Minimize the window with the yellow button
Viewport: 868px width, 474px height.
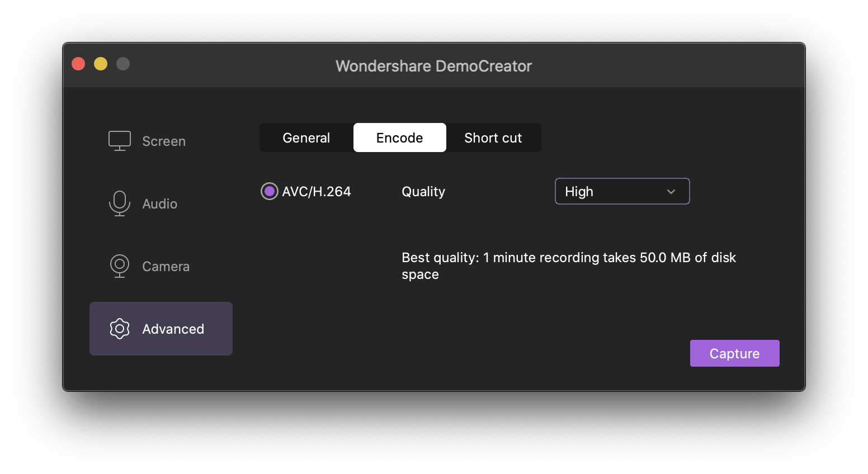tap(101, 64)
